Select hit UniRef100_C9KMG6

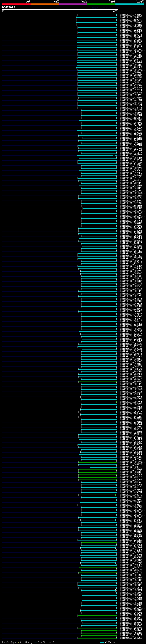(x=131, y=402)
